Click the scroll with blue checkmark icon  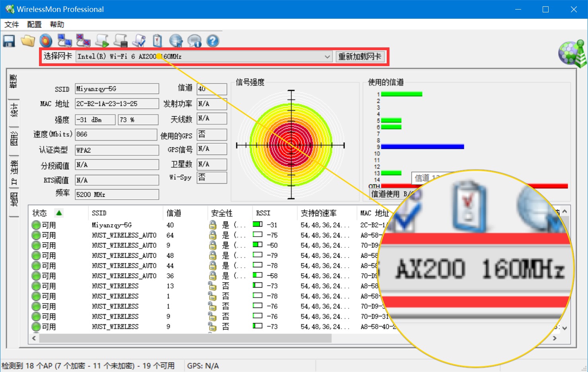coord(139,41)
